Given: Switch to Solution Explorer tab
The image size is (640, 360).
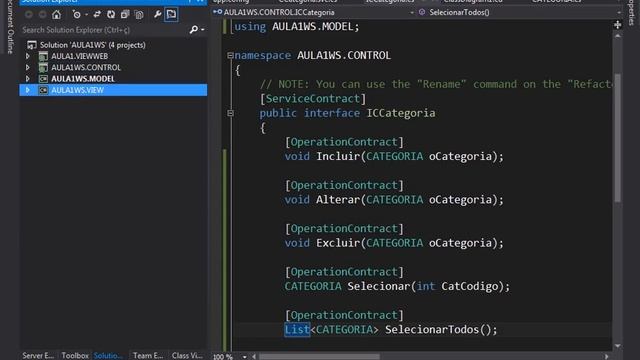Looking at the screenshot, I should 108,355.
